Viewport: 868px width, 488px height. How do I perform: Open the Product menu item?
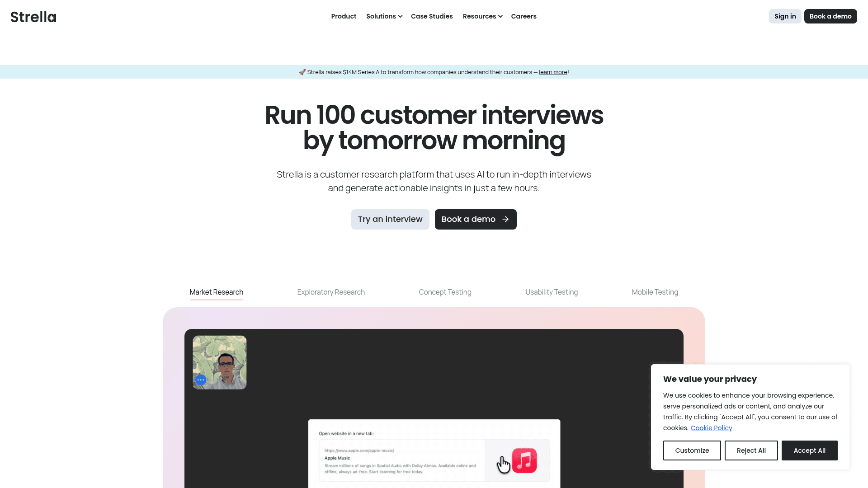click(x=344, y=16)
